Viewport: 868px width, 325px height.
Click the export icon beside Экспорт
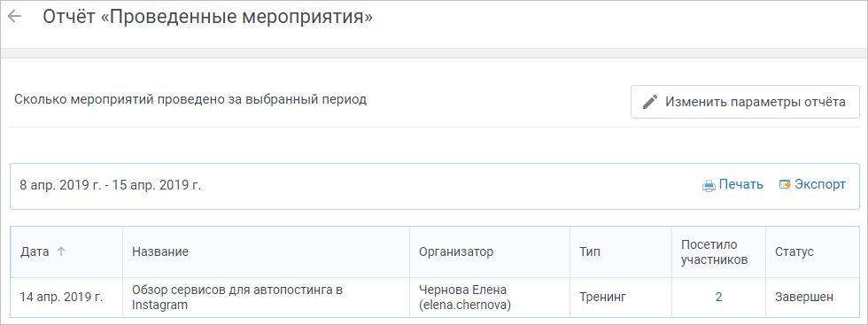click(x=785, y=185)
